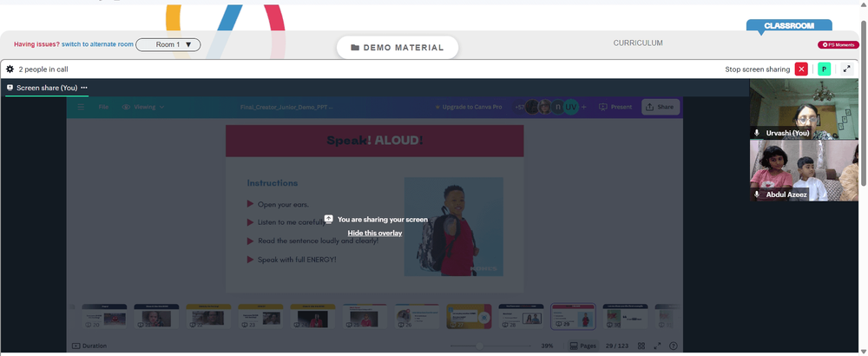Start Present mode in Canva
The width and height of the screenshot is (868, 356).
615,107
